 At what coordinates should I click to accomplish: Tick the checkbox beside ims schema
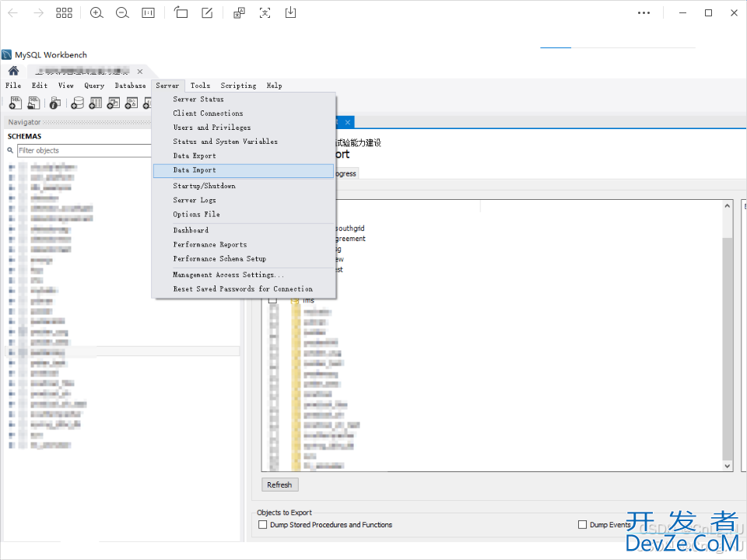272,300
